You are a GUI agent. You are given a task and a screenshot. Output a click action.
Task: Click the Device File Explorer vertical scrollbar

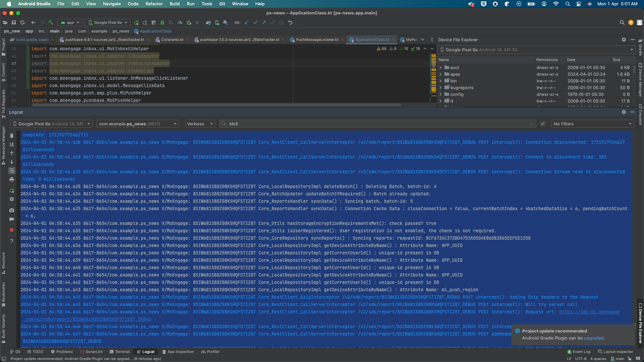[634, 69]
